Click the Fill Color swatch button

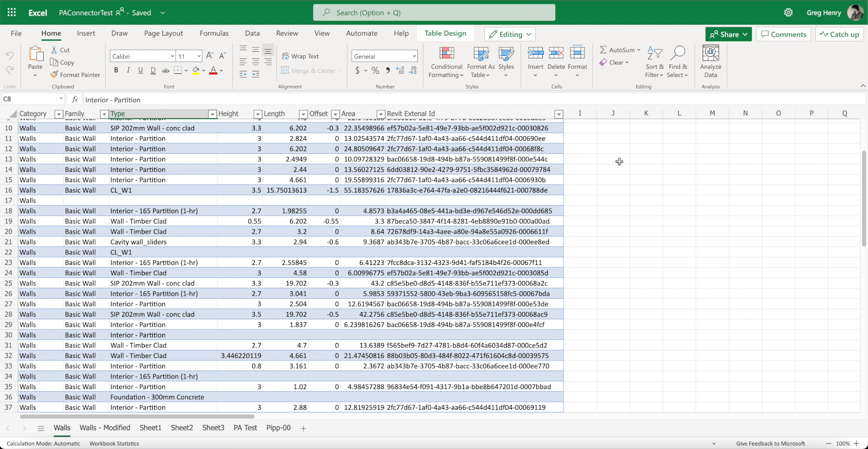click(196, 70)
